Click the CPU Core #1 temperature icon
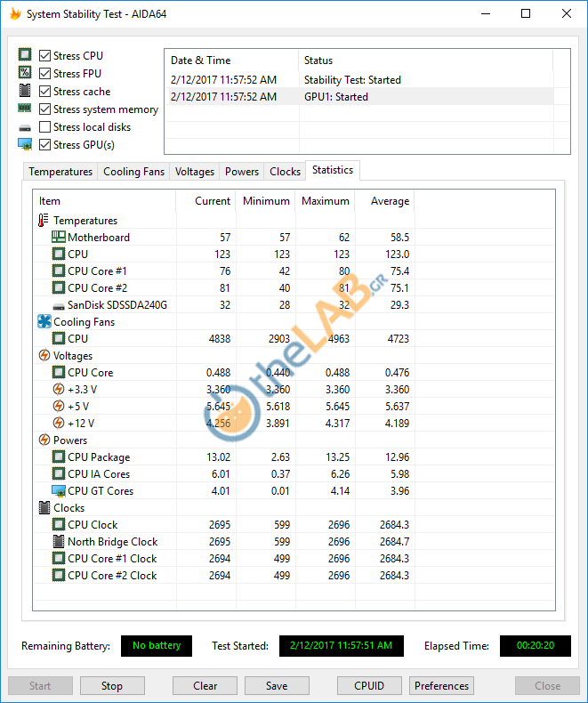Image resolution: width=588 pixels, height=703 pixels. 58,271
